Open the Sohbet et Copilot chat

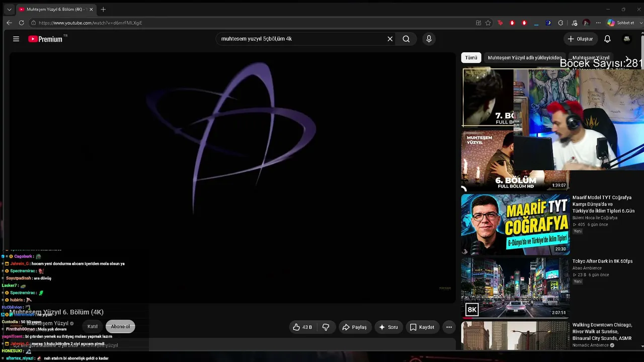[x=620, y=23]
